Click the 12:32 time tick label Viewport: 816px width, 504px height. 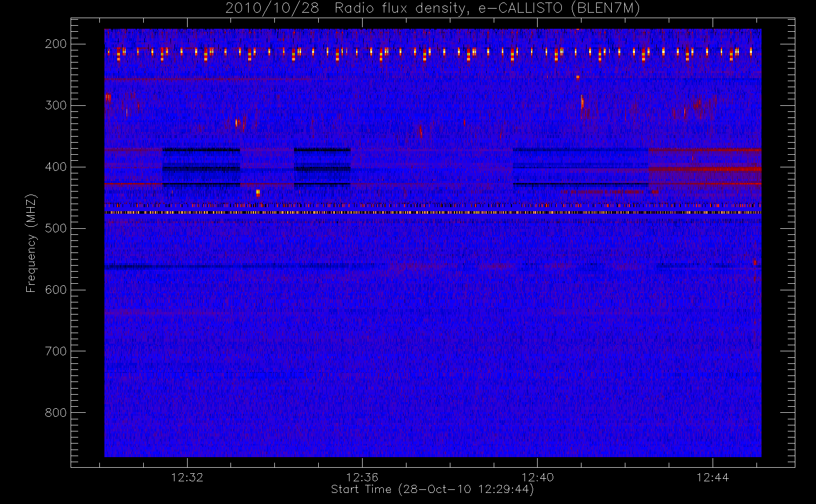187,477
